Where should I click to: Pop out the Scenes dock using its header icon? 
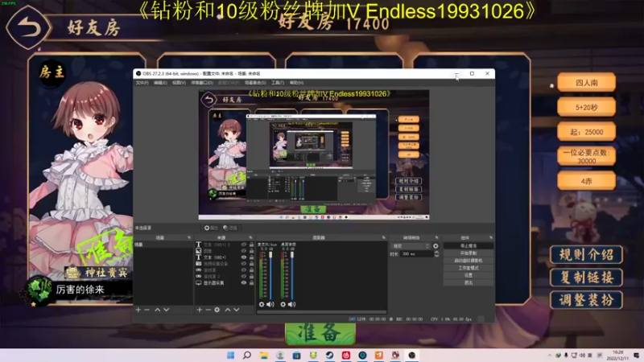coord(189,237)
